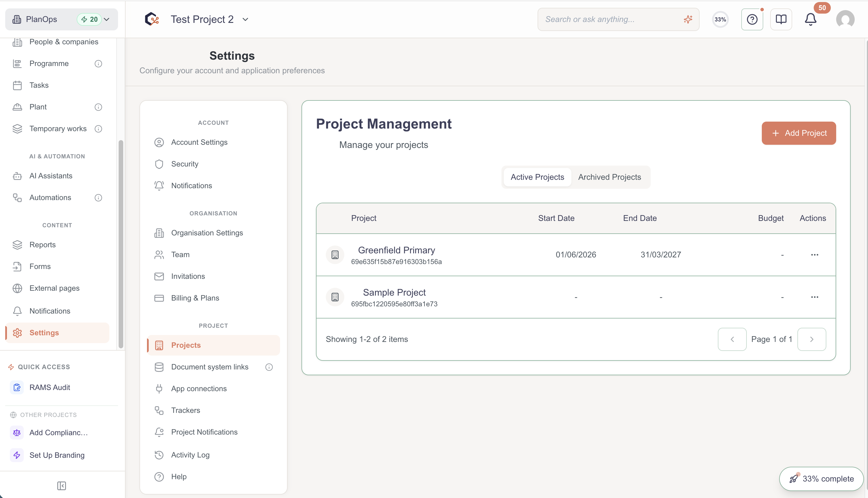Image resolution: width=868 pixels, height=498 pixels.
Task: Click the Greenfield Primary project name
Action: point(396,250)
